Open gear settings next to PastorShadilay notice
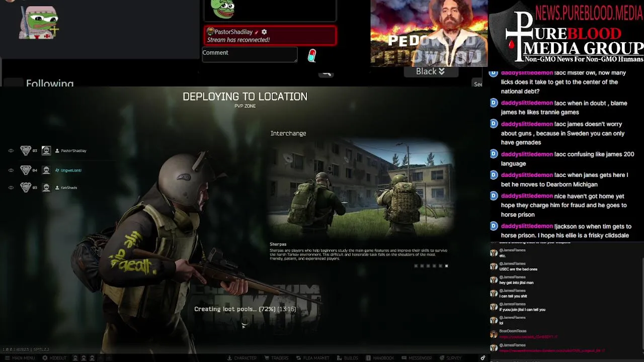644x362 pixels. tap(264, 32)
